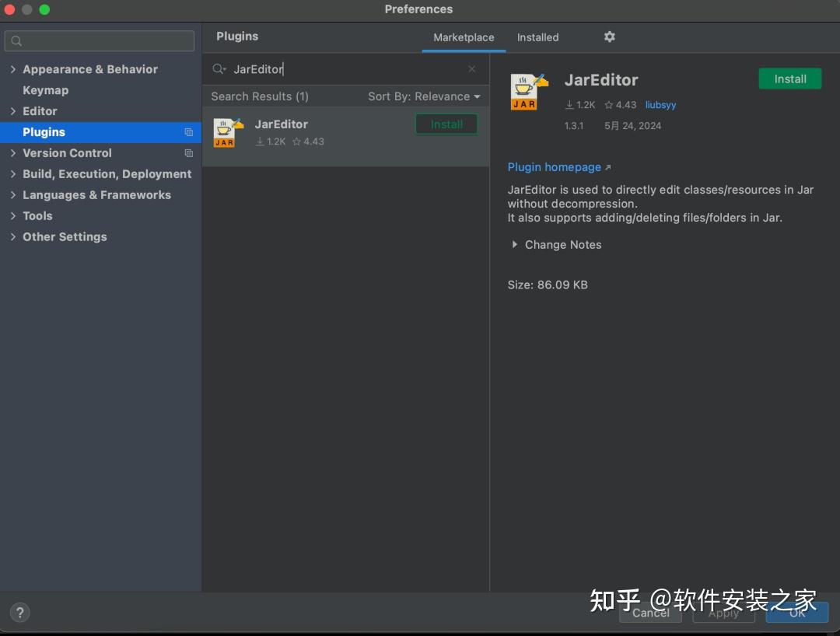The width and height of the screenshot is (840, 636).
Task: Expand the Version Control chevron
Action: [13, 153]
